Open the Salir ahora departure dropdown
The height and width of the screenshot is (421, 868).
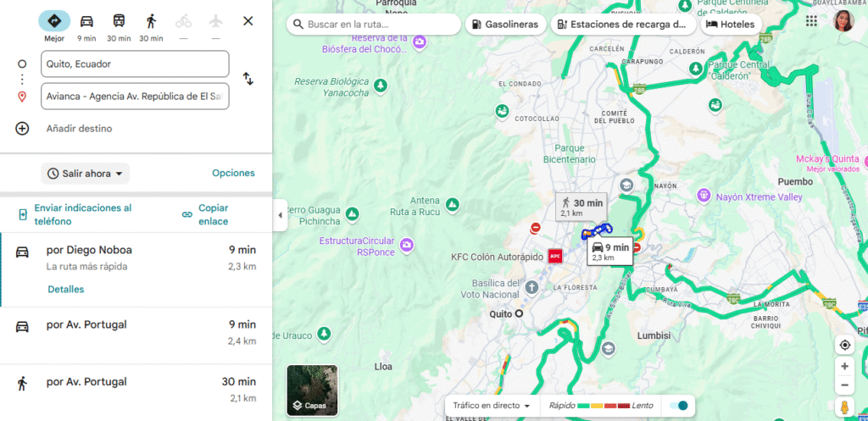pos(86,173)
